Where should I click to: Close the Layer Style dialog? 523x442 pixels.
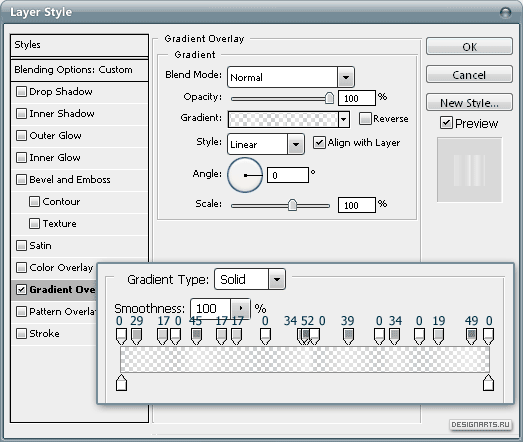coord(506,12)
